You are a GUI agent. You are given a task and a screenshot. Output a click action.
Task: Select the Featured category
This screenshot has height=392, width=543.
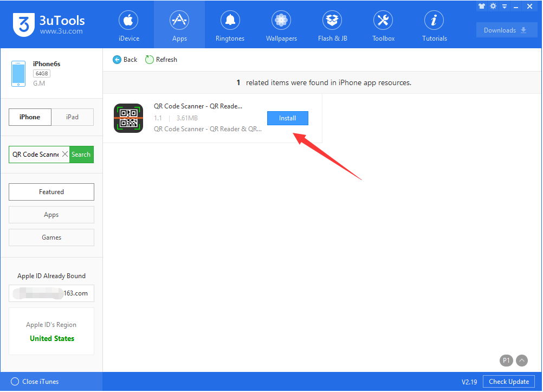(x=51, y=192)
